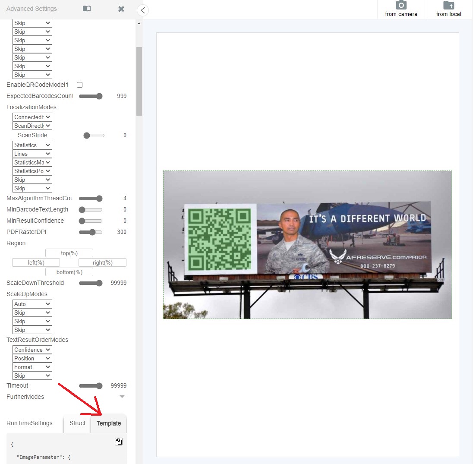Open the Auto ScaleUpModes dropdown

click(x=32, y=304)
